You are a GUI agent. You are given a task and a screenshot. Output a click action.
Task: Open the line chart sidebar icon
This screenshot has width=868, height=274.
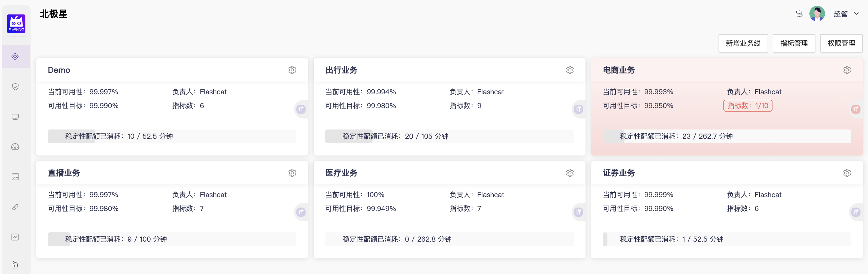pyautogui.click(x=15, y=237)
